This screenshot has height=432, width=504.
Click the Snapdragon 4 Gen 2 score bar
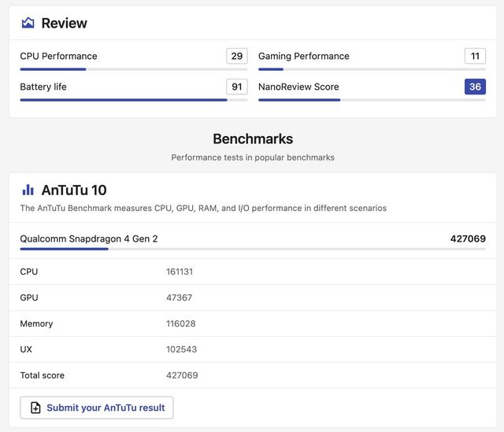pos(253,249)
